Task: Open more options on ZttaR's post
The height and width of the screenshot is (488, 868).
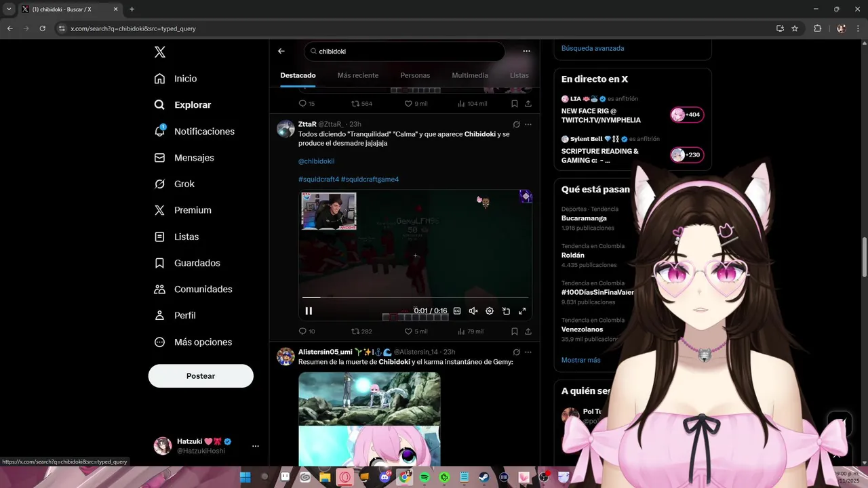Action: (528, 124)
